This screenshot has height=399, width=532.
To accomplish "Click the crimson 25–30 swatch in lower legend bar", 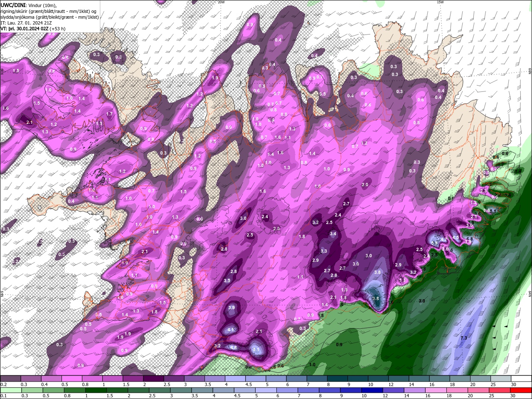I will point(499,390).
